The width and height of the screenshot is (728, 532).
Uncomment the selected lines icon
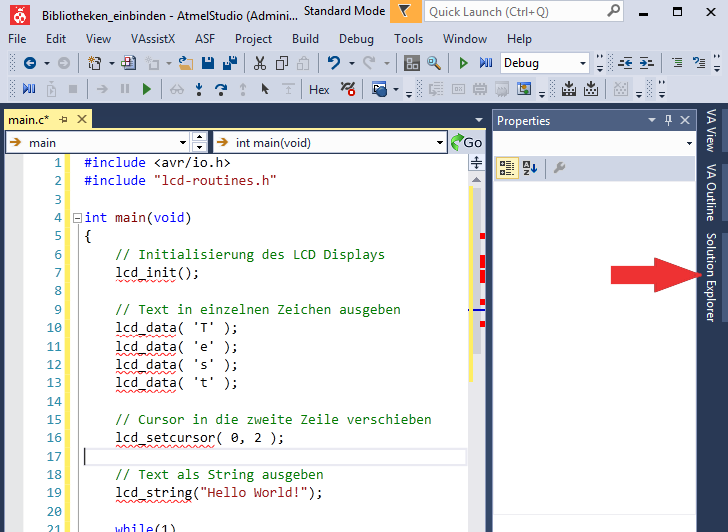pos(699,63)
